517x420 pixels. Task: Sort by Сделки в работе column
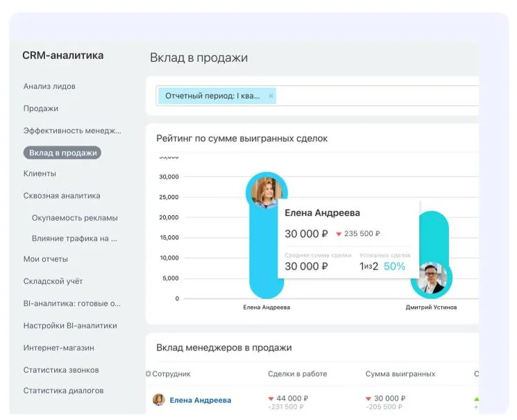click(x=298, y=373)
